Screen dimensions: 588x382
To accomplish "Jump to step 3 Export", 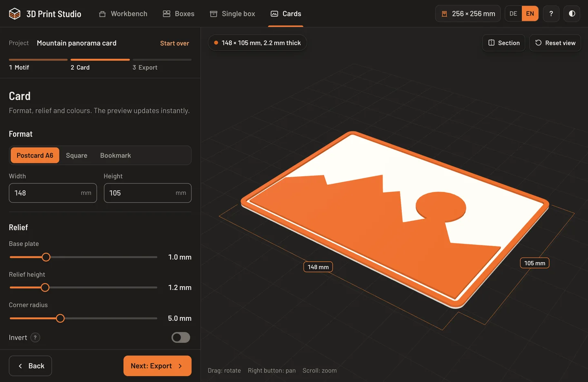I will click(162, 65).
